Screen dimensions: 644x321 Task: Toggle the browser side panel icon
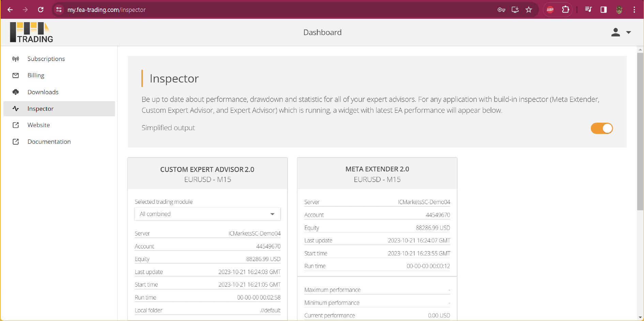tap(603, 10)
